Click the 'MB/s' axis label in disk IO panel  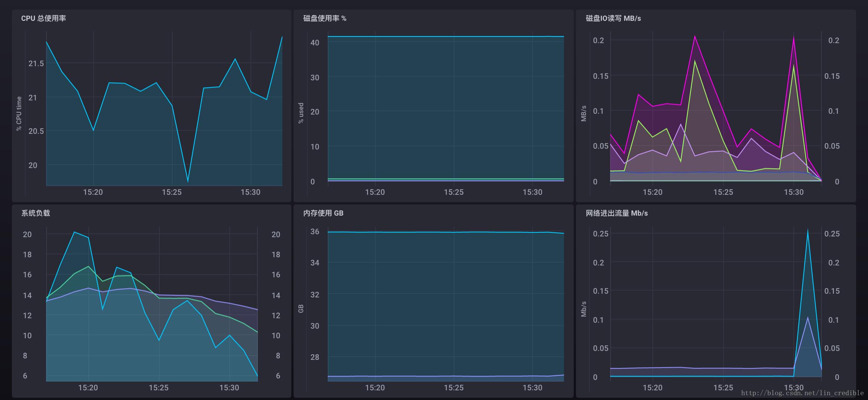click(584, 113)
